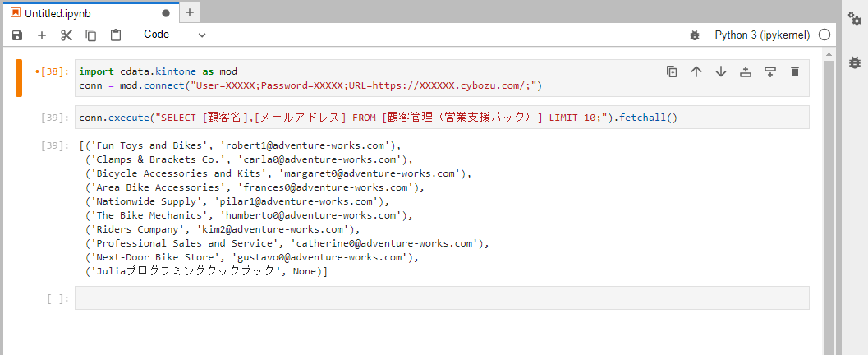Cut the selected cell with scissors icon
The width and height of the screenshot is (868, 355).
(x=67, y=35)
